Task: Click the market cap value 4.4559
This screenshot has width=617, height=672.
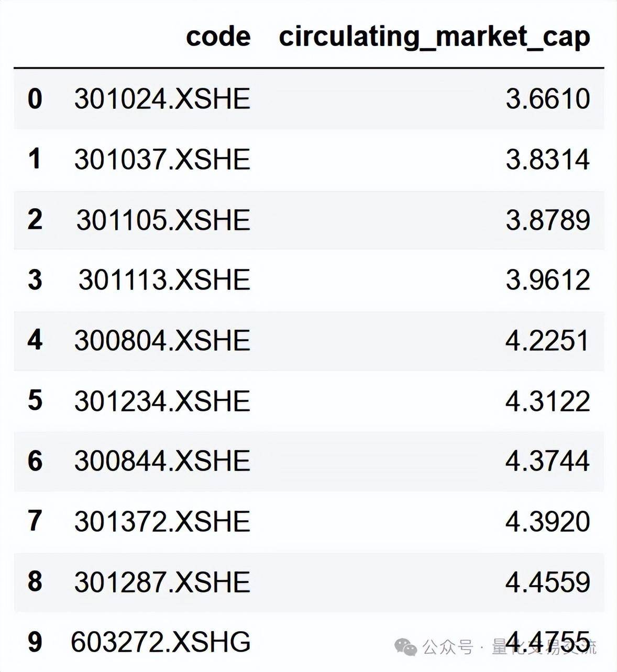Action: (548, 582)
